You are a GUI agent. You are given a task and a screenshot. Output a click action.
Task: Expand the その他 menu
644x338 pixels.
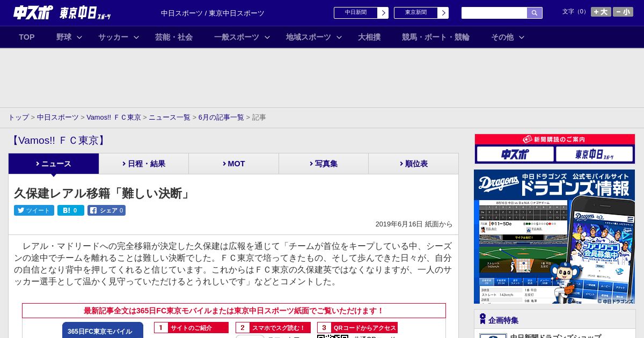tap(508, 37)
